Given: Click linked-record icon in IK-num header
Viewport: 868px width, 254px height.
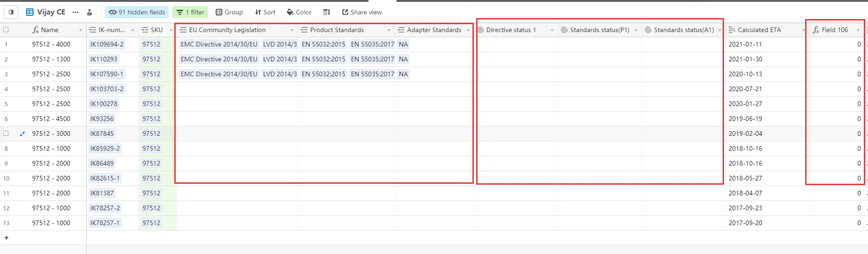Looking at the screenshot, I should 93,30.
